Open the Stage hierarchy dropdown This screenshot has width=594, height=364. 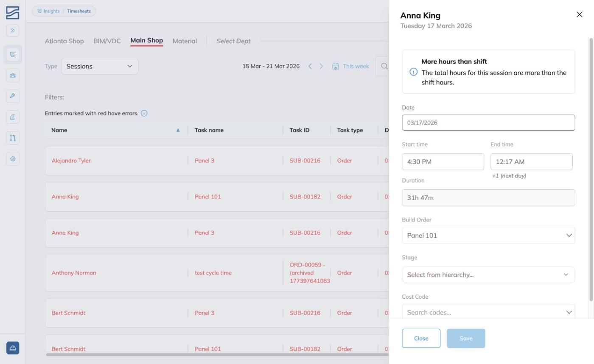[x=488, y=274]
